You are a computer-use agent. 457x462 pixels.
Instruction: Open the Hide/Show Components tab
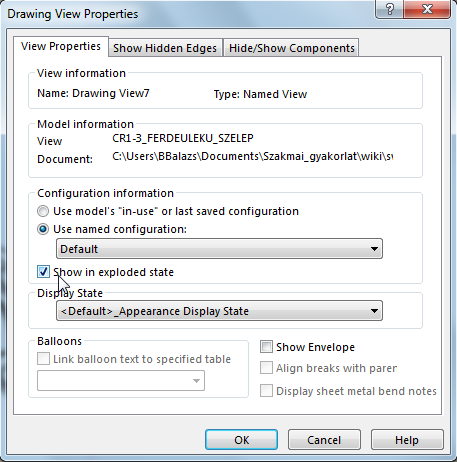coord(291,48)
